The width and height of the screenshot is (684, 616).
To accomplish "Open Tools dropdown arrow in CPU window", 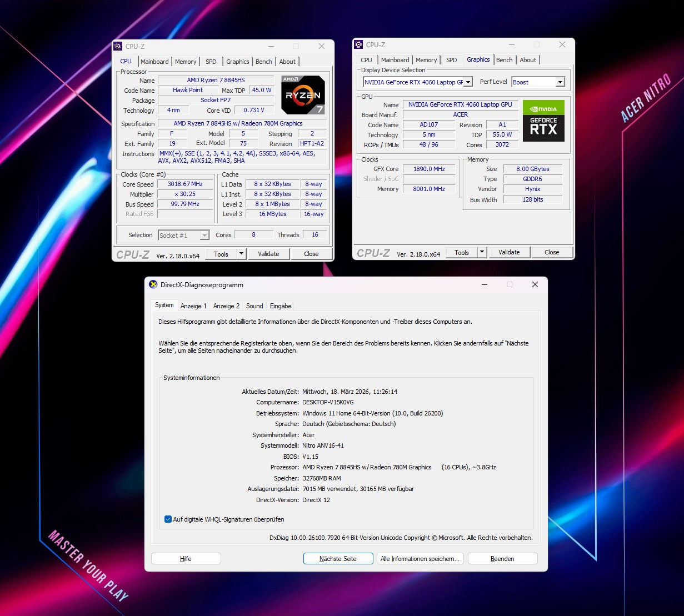I will click(x=241, y=254).
